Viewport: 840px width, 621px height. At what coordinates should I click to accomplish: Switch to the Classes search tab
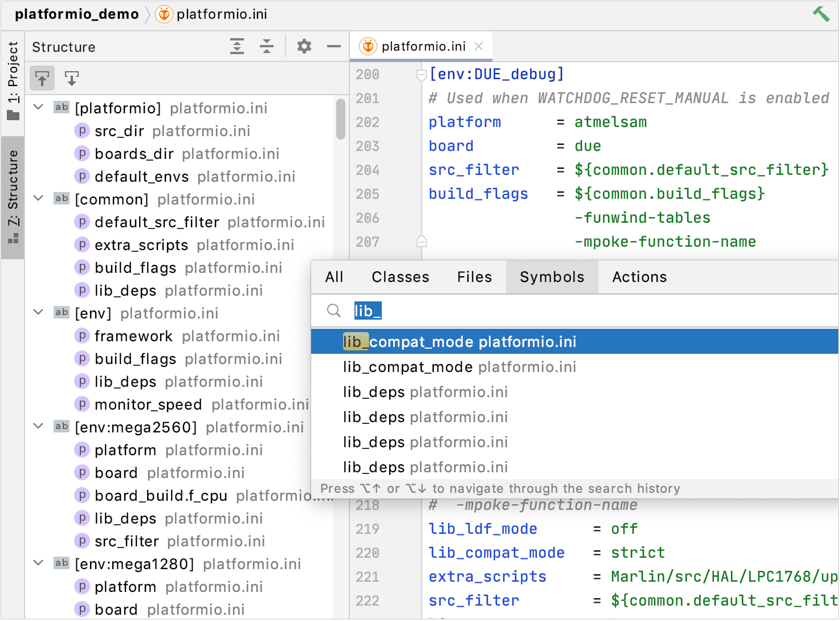click(x=400, y=277)
